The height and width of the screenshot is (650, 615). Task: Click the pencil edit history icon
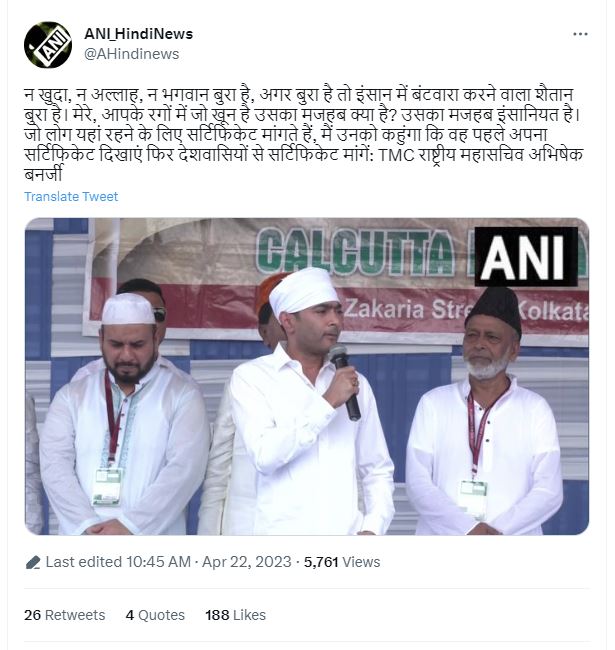pos(33,563)
